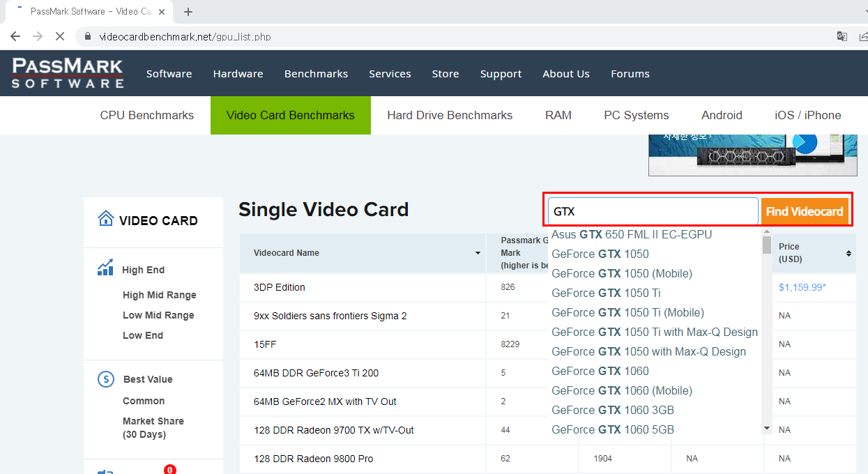Open the iOS / iPhone tab
The image size is (868, 474).
pos(808,115)
